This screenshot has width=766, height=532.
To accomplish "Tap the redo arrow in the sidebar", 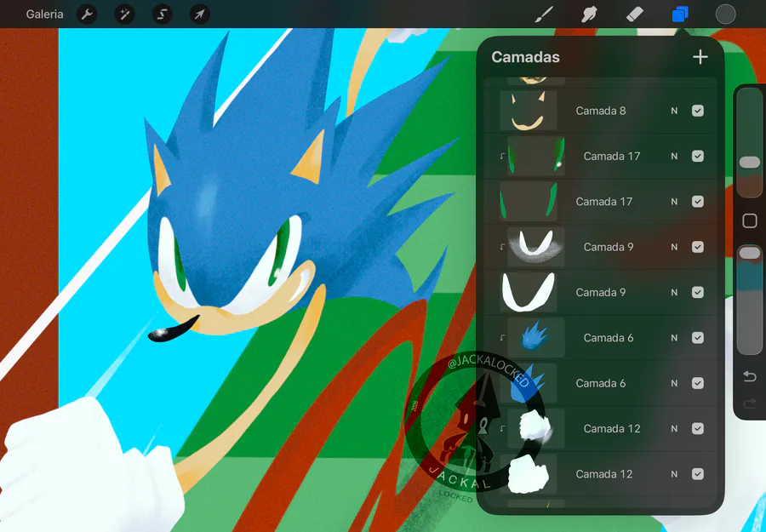I will pyautogui.click(x=749, y=403).
